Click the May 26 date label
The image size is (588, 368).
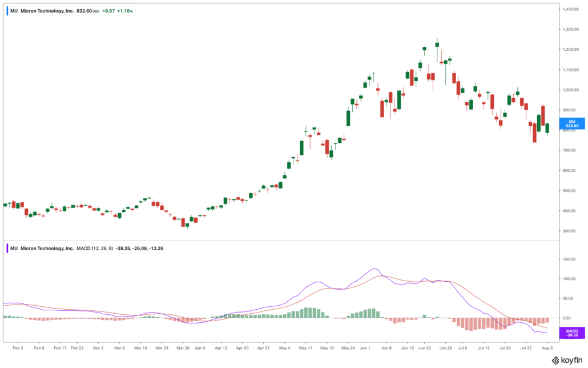(x=348, y=348)
